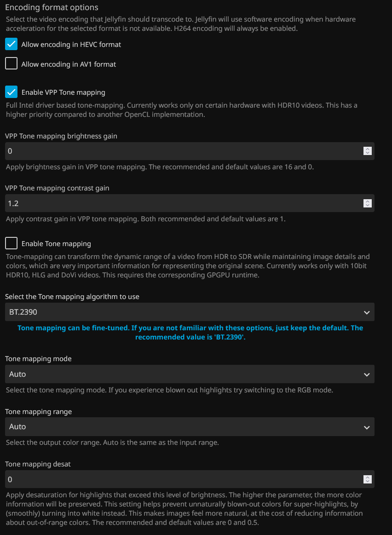Image resolution: width=392 pixels, height=535 pixels.
Task: Decrement Tone mapping desat using down arrow
Action: click(x=367, y=481)
